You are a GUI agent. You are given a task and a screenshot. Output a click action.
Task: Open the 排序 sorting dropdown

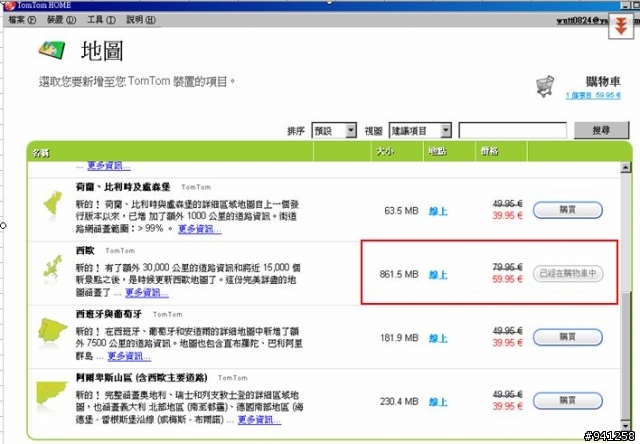coord(334,131)
